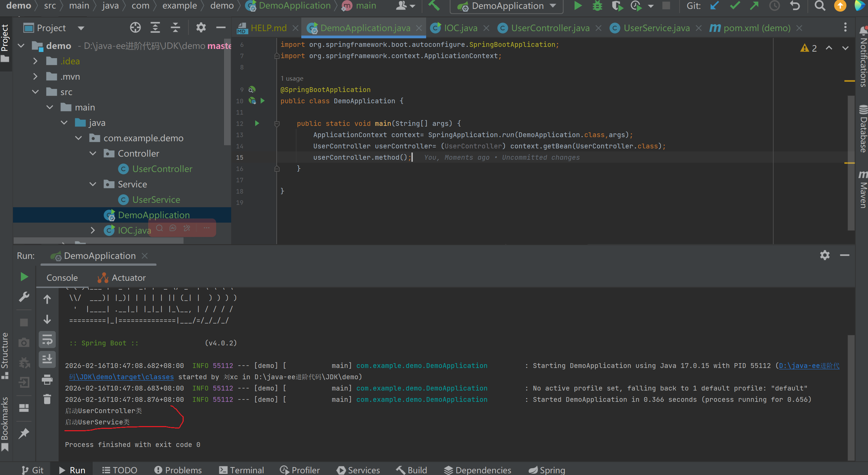Open the Terminal tool window button
The width and height of the screenshot is (868, 475).
pyautogui.click(x=241, y=470)
